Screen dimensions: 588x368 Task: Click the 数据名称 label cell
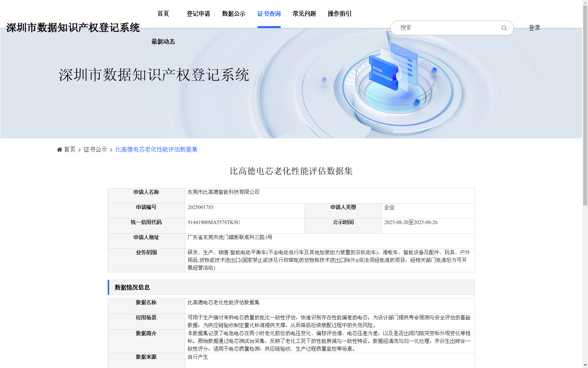tap(146, 306)
